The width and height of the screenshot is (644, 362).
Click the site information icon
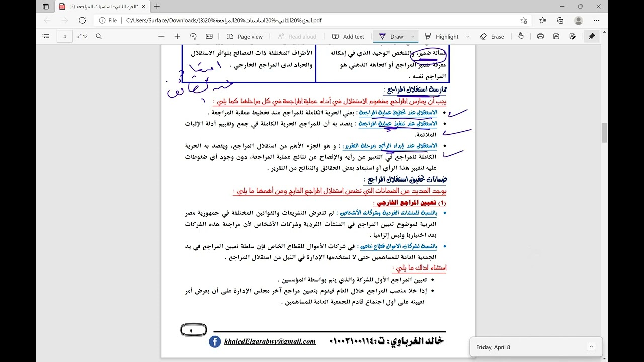[x=102, y=20]
